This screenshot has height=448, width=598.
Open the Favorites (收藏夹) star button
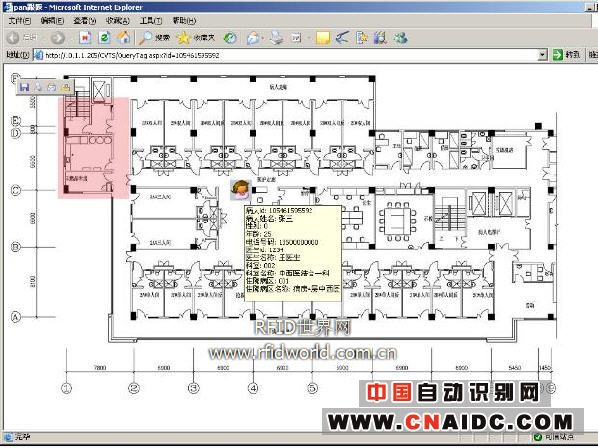196,37
